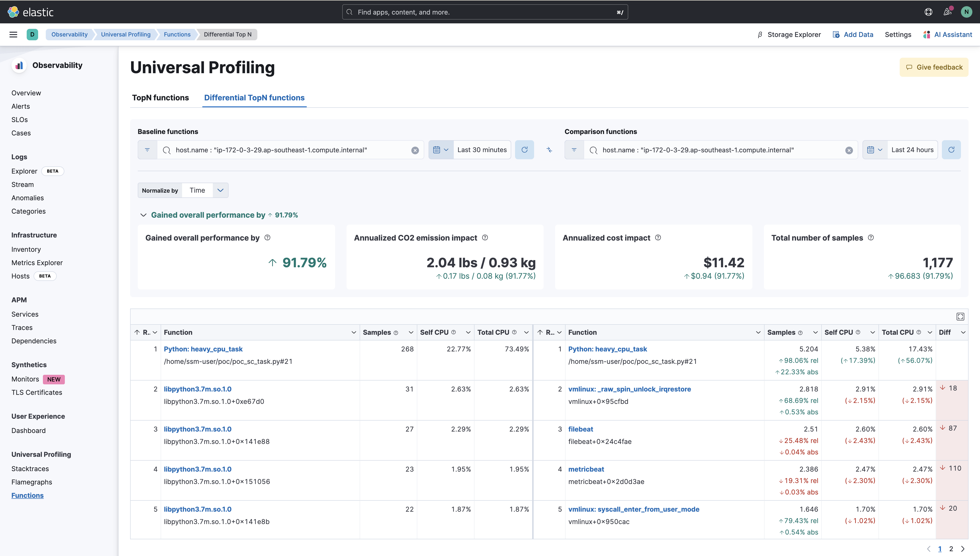This screenshot has width=980, height=556.
Task: Open the Universal Profiling breadcrumb
Action: 126,34
